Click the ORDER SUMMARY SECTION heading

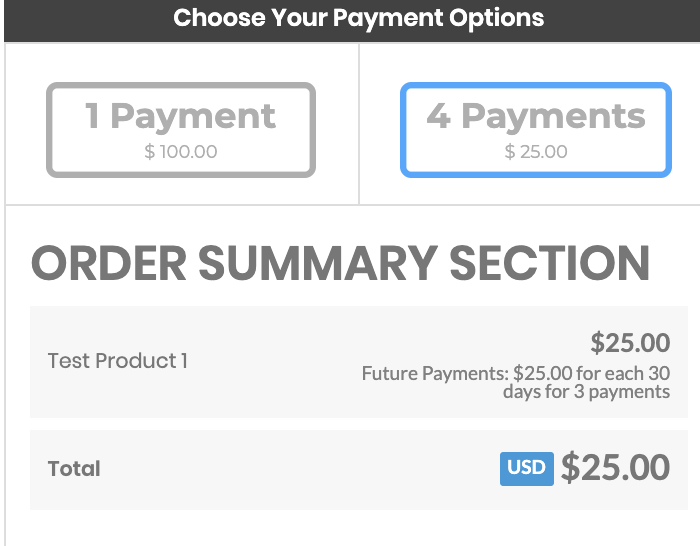pos(341,263)
